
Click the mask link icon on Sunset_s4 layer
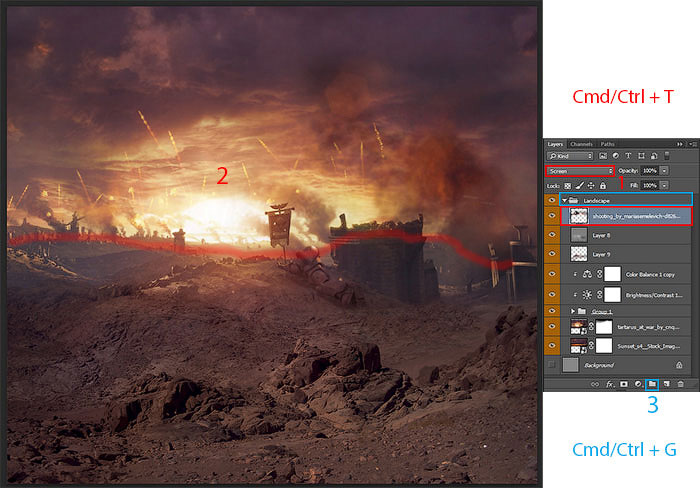click(x=592, y=346)
